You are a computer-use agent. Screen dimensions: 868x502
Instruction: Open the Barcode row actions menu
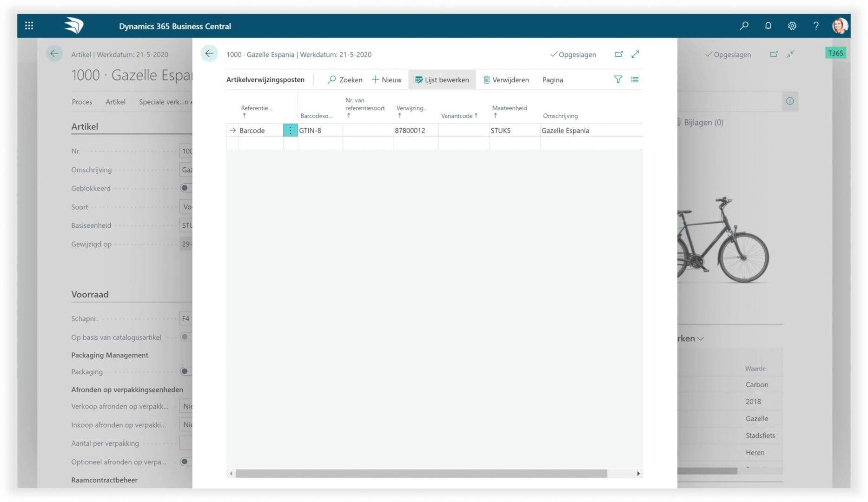click(x=290, y=131)
